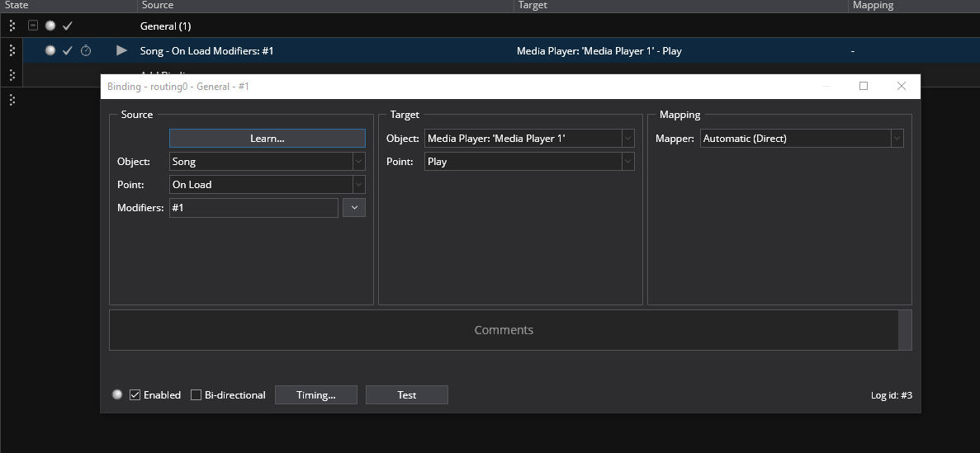The image size is (980, 453).
Task: Grab the drag handle on General row
Action: (x=12, y=26)
